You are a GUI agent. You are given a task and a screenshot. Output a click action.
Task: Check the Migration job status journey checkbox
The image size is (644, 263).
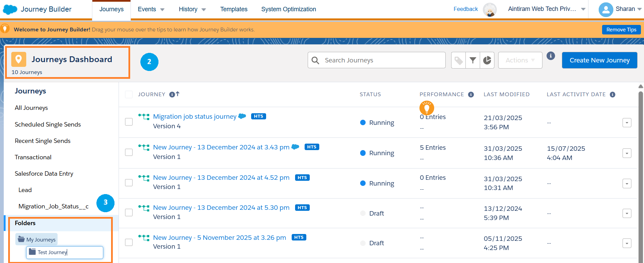(129, 122)
